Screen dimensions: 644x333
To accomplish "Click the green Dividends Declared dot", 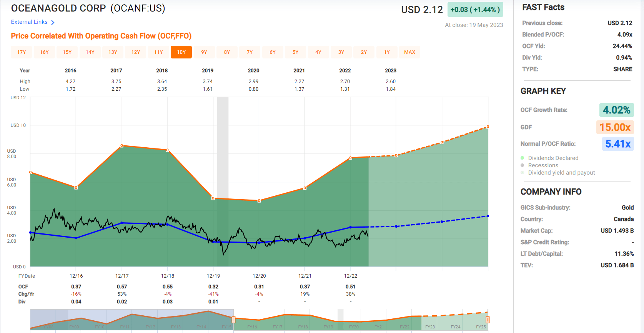I will 523,158.
